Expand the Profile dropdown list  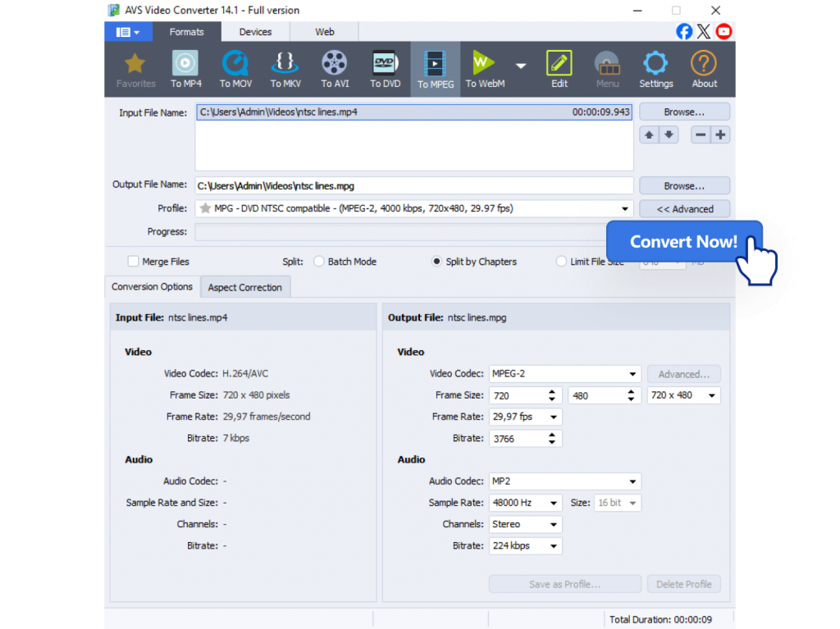[x=625, y=209]
